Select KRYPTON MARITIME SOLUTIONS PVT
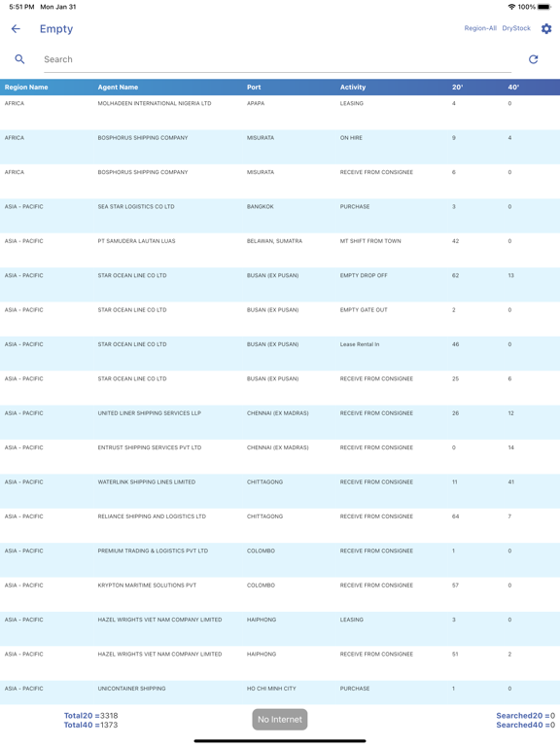This screenshot has height=747, width=560. point(147,585)
